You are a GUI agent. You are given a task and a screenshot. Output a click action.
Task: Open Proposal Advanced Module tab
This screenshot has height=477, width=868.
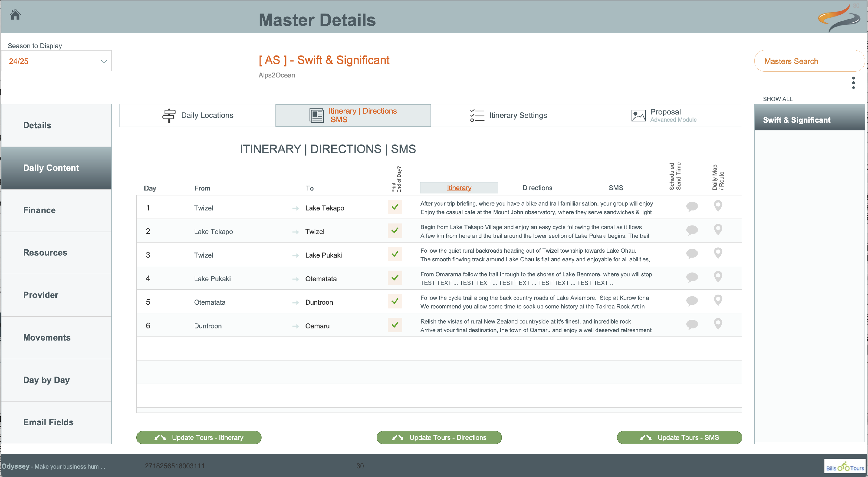[x=664, y=115]
